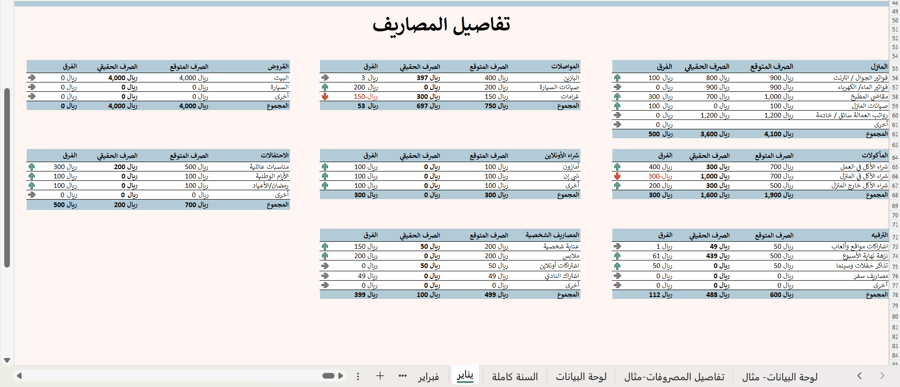
Task: Click the gray arrow in السيارة loan row
Action: click(32, 87)
